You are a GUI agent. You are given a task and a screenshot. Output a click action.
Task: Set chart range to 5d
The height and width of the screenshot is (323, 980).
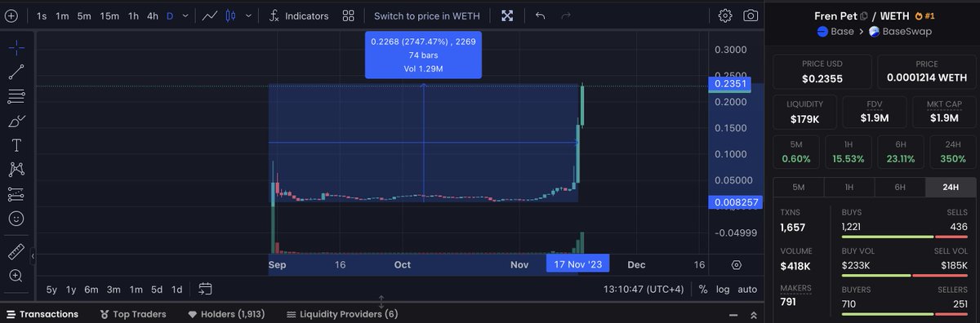click(x=156, y=289)
